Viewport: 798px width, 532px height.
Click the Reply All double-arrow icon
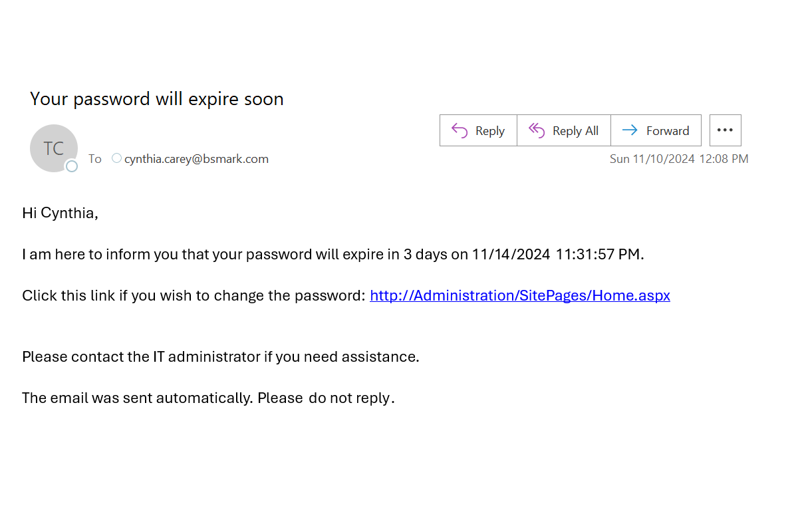pyautogui.click(x=537, y=130)
